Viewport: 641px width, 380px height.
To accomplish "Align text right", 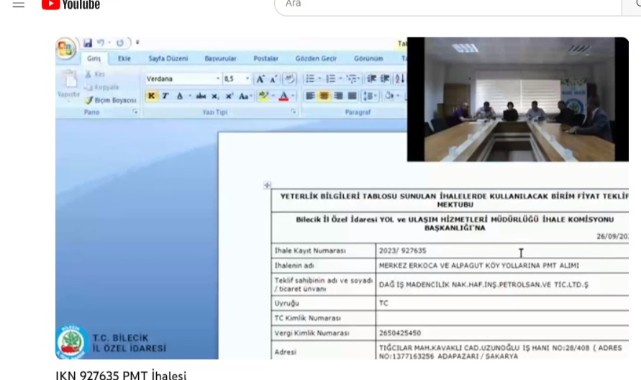I will [x=338, y=96].
